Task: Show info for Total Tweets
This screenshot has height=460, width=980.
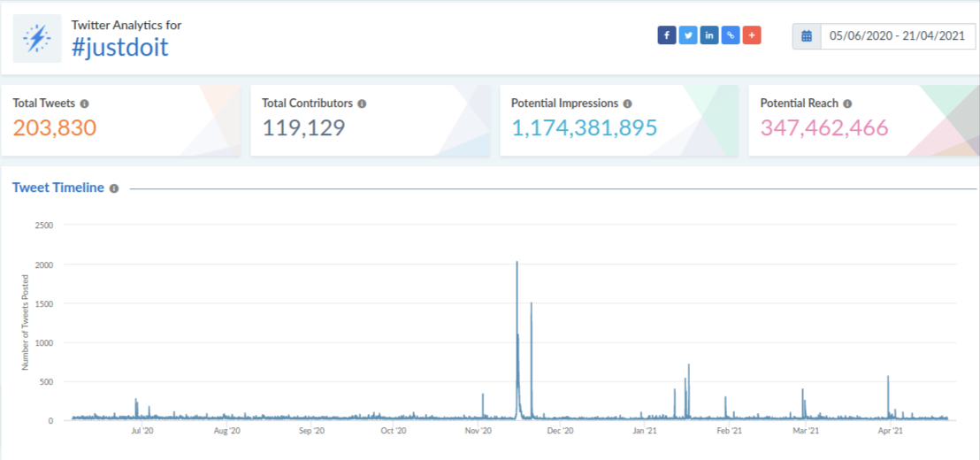Action: coord(84,103)
